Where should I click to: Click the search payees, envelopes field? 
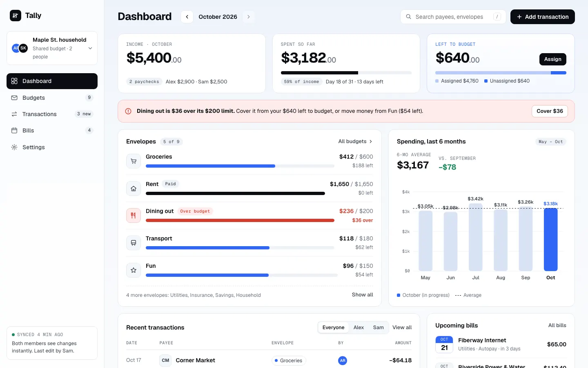453,17
